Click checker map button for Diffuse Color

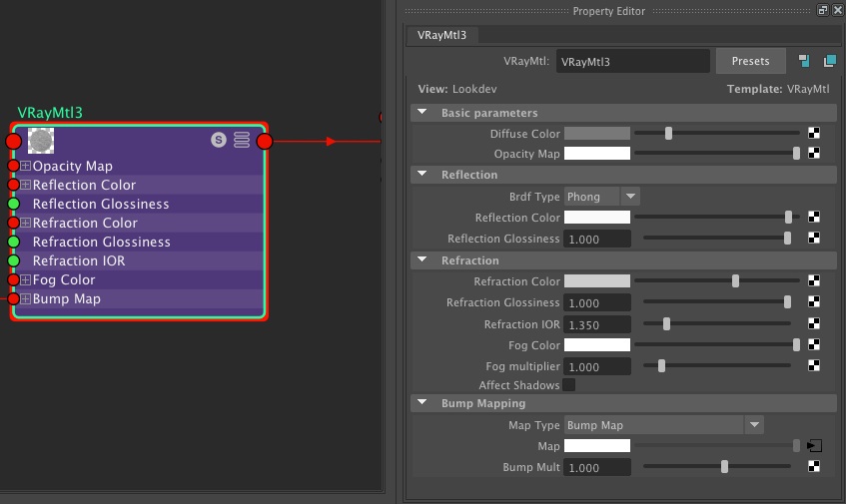tap(814, 133)
